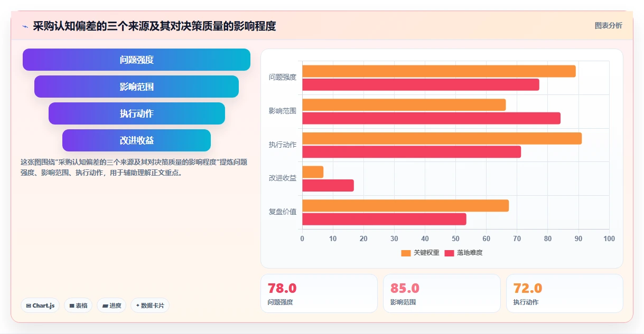The image size is (644, 334).
Task: Click the orange 改进收益 bar
Action: coord(313,172)
